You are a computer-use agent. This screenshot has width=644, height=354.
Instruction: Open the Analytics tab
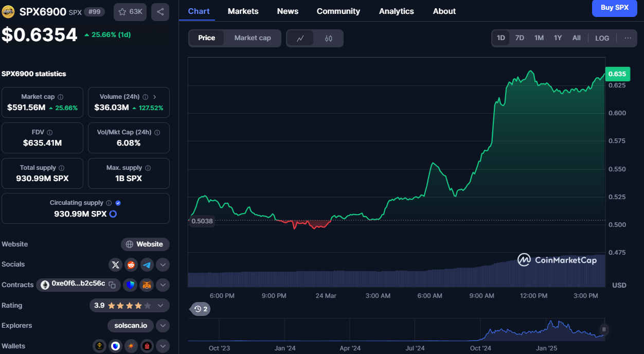tap(396, 11)
